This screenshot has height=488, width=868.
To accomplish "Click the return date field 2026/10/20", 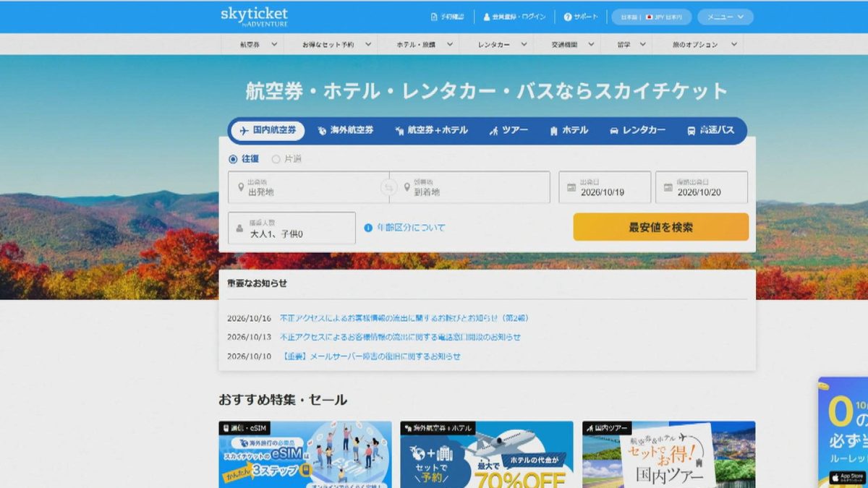I will point(702,187).
